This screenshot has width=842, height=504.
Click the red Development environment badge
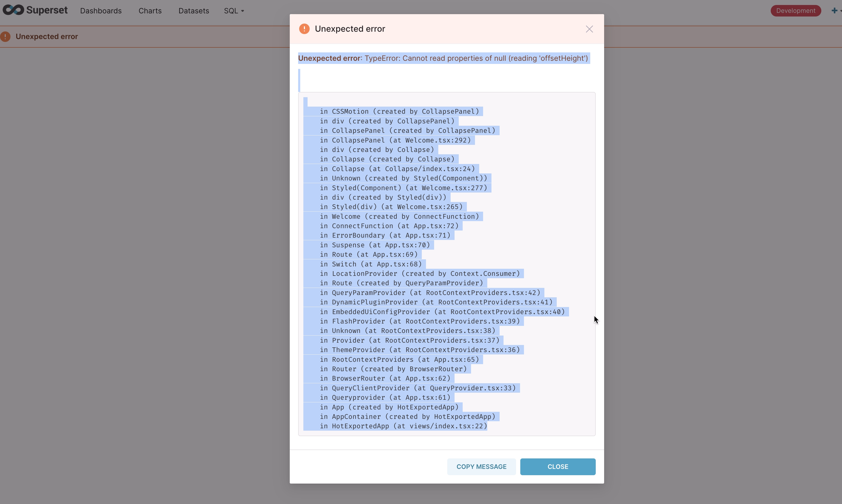(x=795, y=11)
